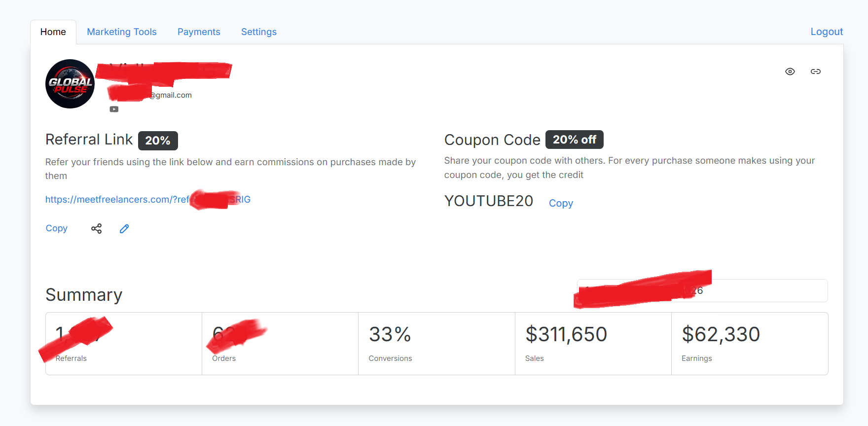Go to the Settings tab

pos(259,32)
